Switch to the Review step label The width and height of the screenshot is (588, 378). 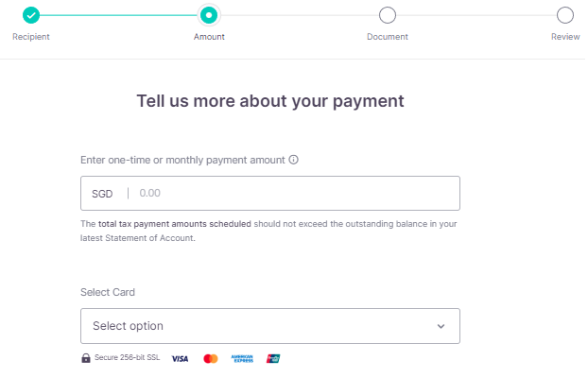point(565,37)
